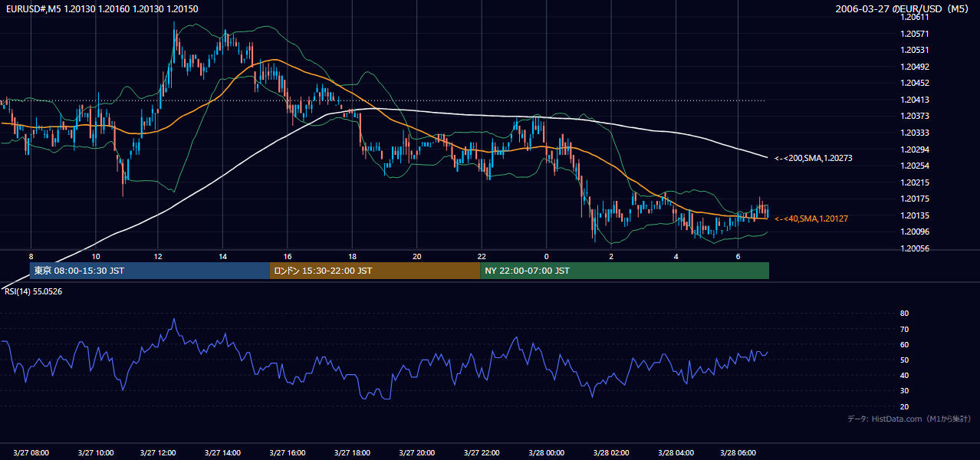Click price axis label 1.20096
Screen dimensions: 980x460
tap(915, 232)
